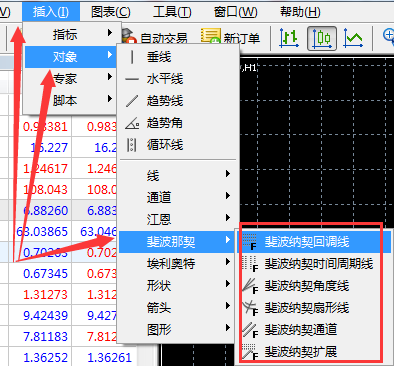Expand the 脚本 submenu
This screenshot has width=394, height=366.
point(70,100)
